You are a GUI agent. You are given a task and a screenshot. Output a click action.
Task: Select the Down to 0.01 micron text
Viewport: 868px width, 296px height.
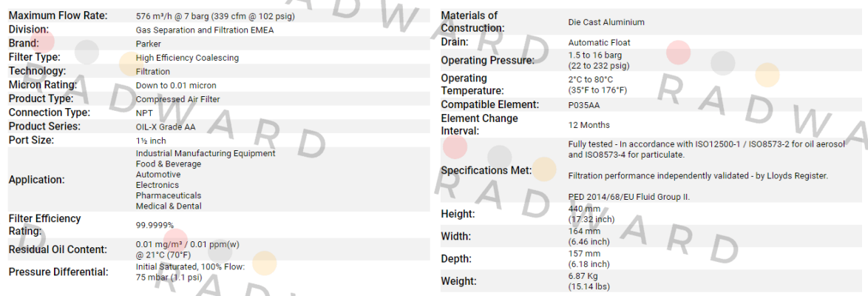point(176,85)
